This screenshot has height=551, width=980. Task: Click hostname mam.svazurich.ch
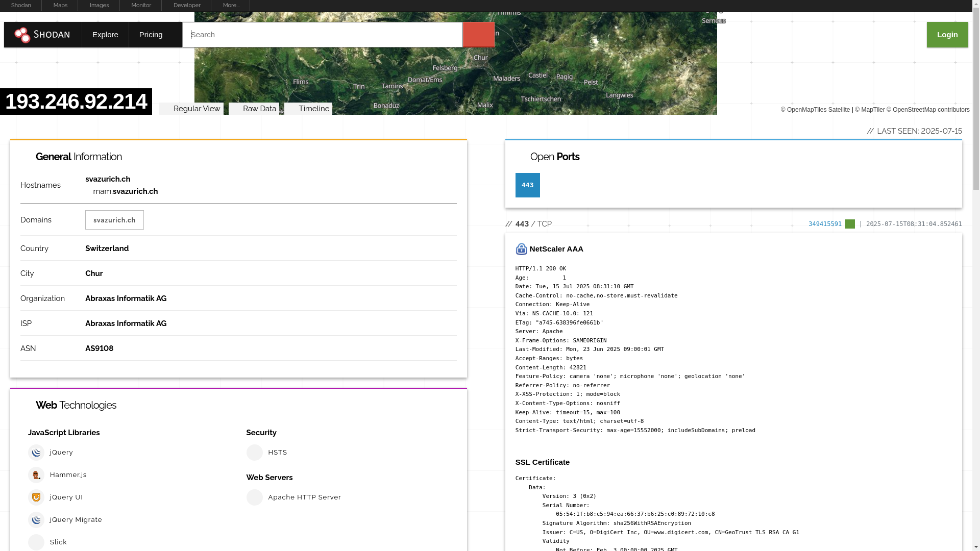(x=126, y=191)
